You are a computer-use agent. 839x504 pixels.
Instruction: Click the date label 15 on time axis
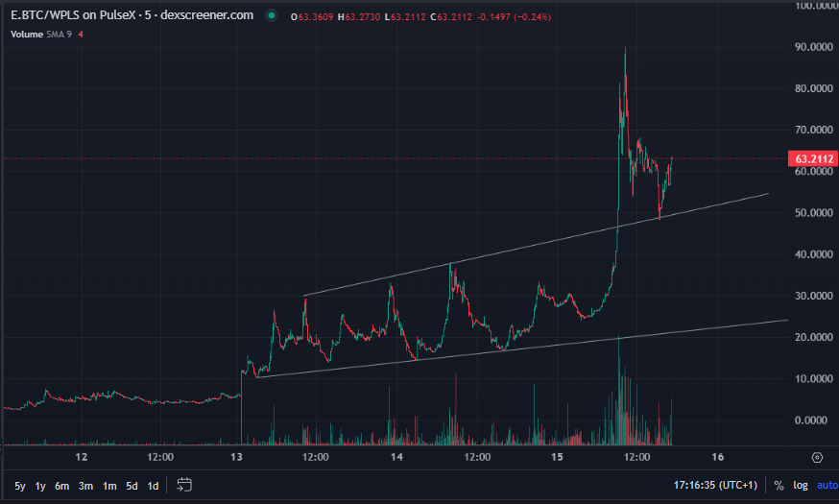click(557, 457)
